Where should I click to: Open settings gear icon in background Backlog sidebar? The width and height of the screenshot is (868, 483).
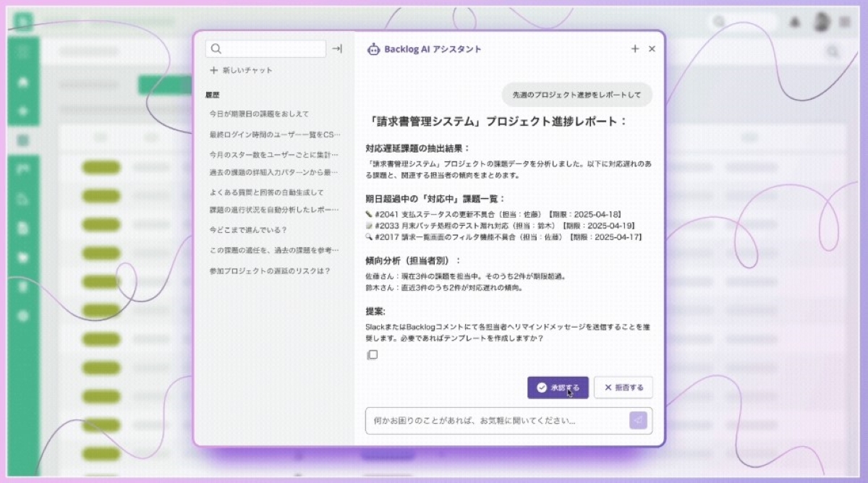pyautogui.click(x=23, y=316)
